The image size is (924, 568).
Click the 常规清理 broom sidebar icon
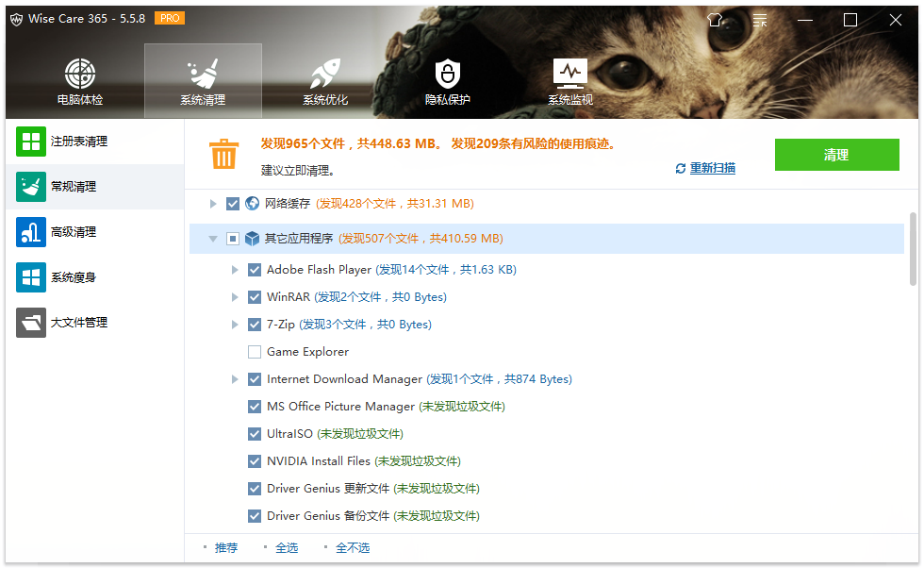[30, 187]
